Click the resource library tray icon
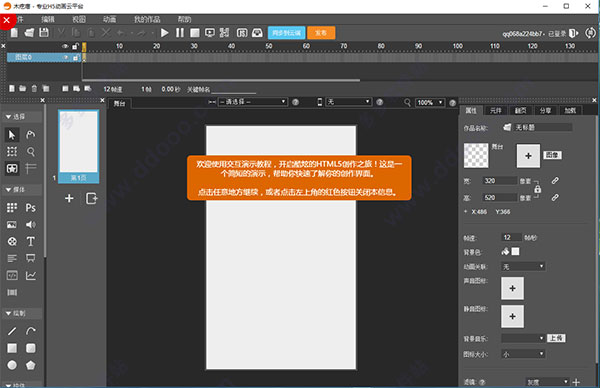The image size is (600, 388). tap(257, 33)
